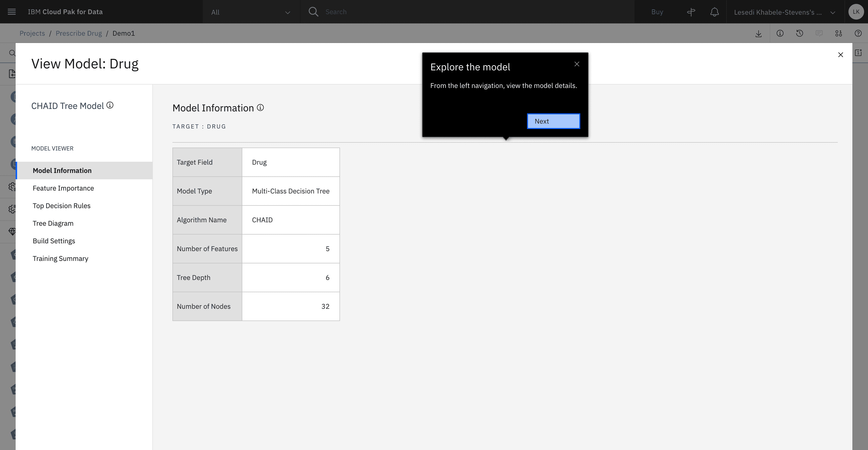Screen dimensions: 868x450
Task: Click into the Search field
Action: tap(472, 12)
